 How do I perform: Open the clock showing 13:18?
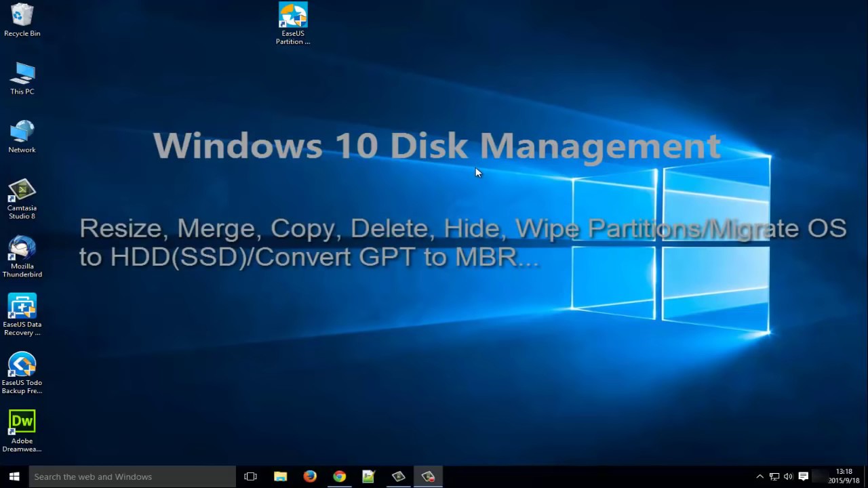pyautogui.click(x=844, y=476)
